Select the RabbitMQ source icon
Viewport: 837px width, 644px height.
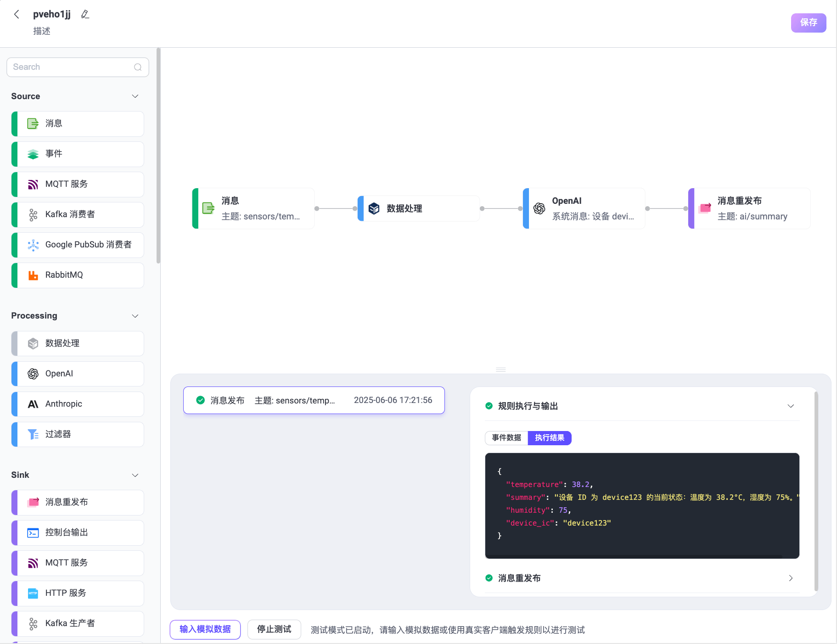click(x=33, y=275)
